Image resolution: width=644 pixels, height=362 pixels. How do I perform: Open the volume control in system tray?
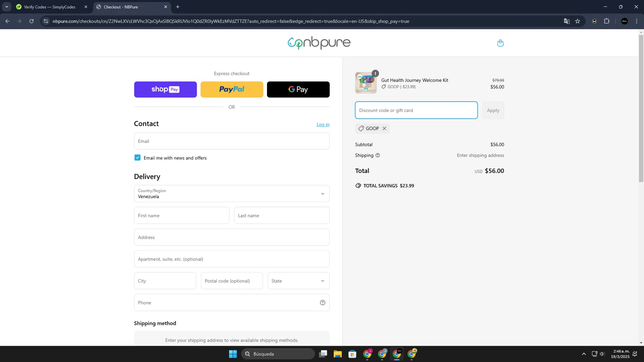[x=602, y=354]
